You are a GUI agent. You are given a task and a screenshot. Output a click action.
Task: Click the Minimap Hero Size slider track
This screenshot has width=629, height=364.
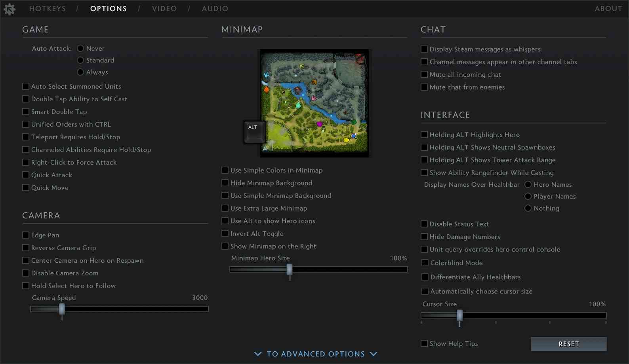[x=349, y=269]
